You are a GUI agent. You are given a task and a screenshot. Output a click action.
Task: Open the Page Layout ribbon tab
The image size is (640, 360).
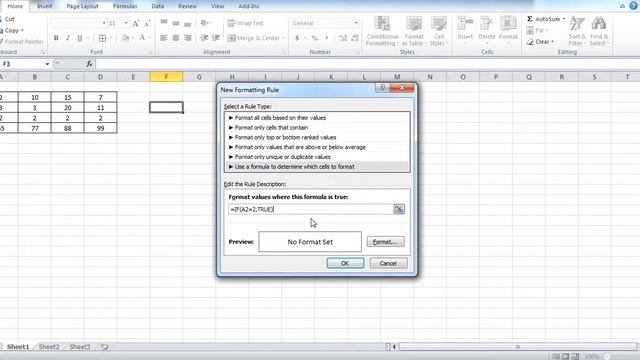tap(82, 6)
